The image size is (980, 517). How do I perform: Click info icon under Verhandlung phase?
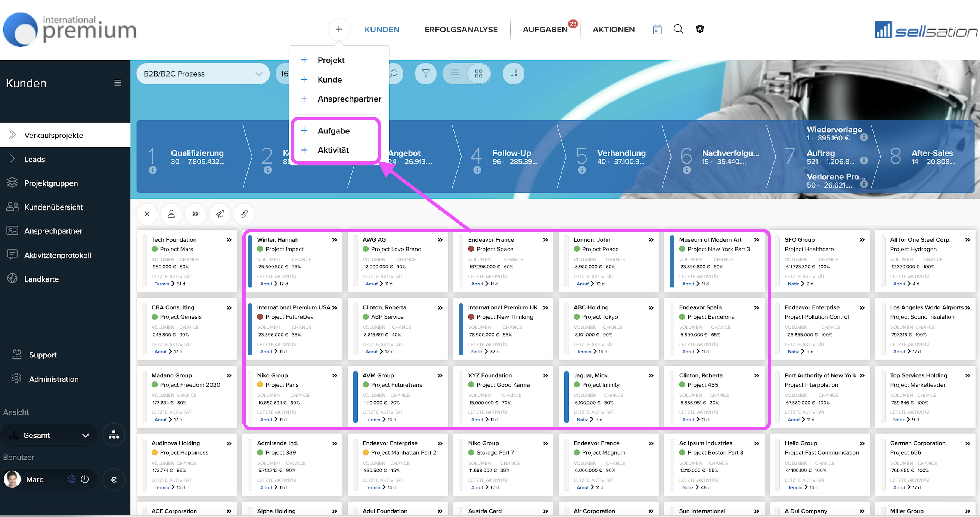point(582,170)
